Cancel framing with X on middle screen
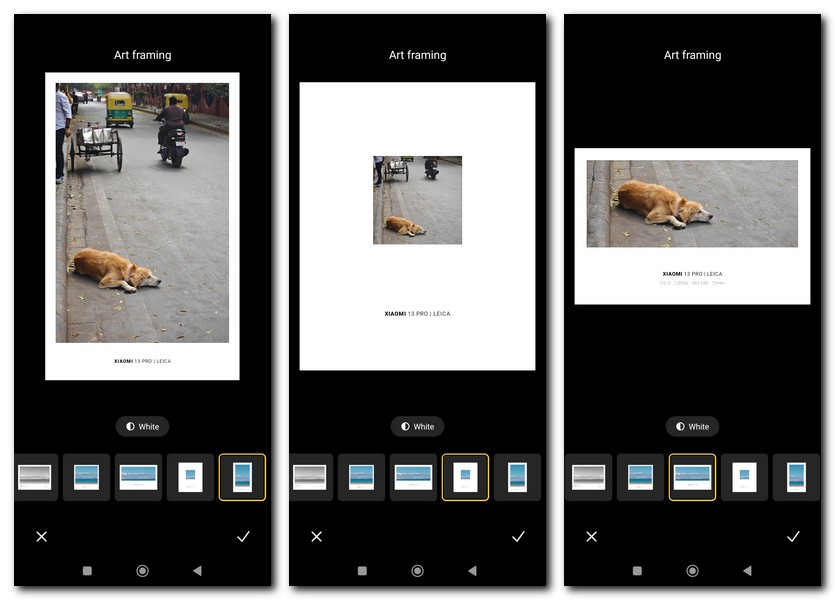835x600 pixels. (x=317, y=537)
